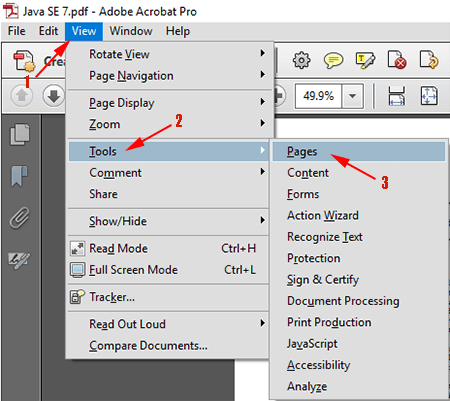Expand the Show/Hide submenu
The height and width of the screenshot is (401, 450).
(x=169, y=221)
